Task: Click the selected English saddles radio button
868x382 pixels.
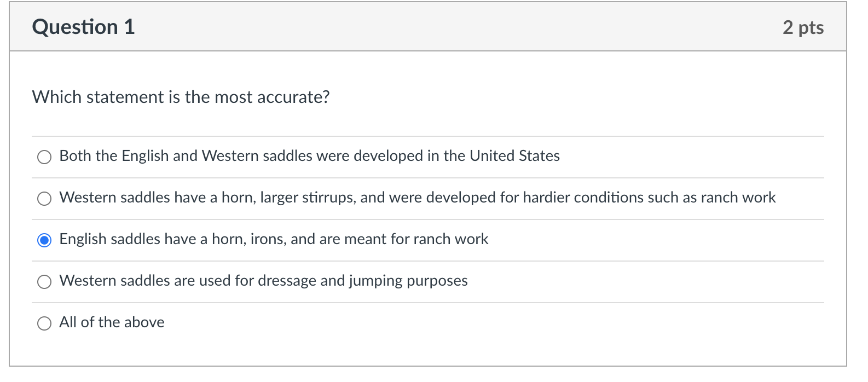Action: (x=44, y=240)
